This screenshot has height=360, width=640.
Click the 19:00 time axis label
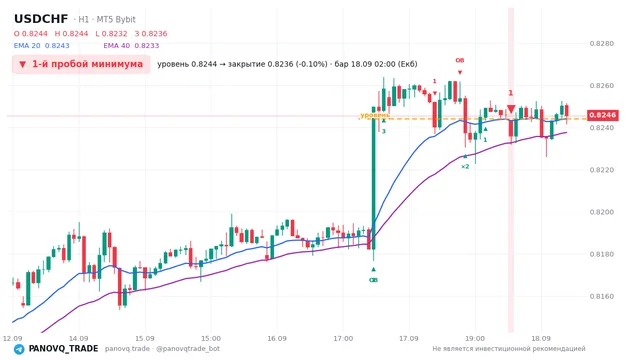pos(475,339)
